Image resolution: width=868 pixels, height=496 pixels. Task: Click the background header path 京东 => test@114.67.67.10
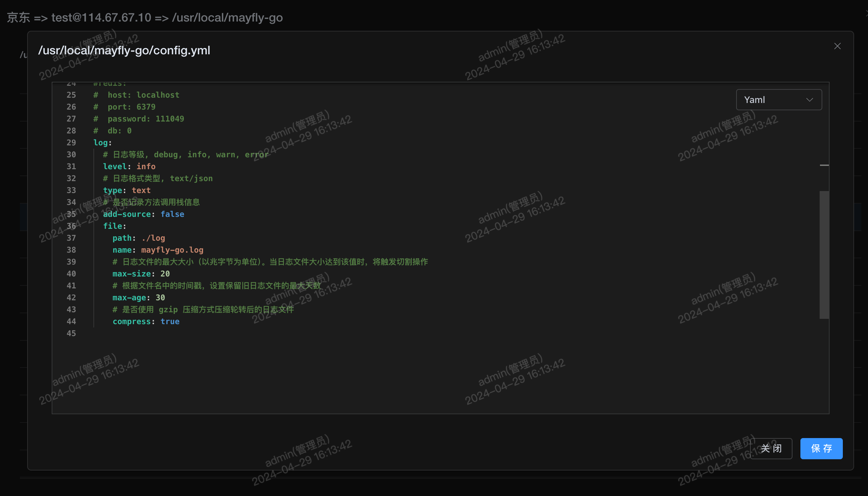pyautogui.click(x=145, y=17)
